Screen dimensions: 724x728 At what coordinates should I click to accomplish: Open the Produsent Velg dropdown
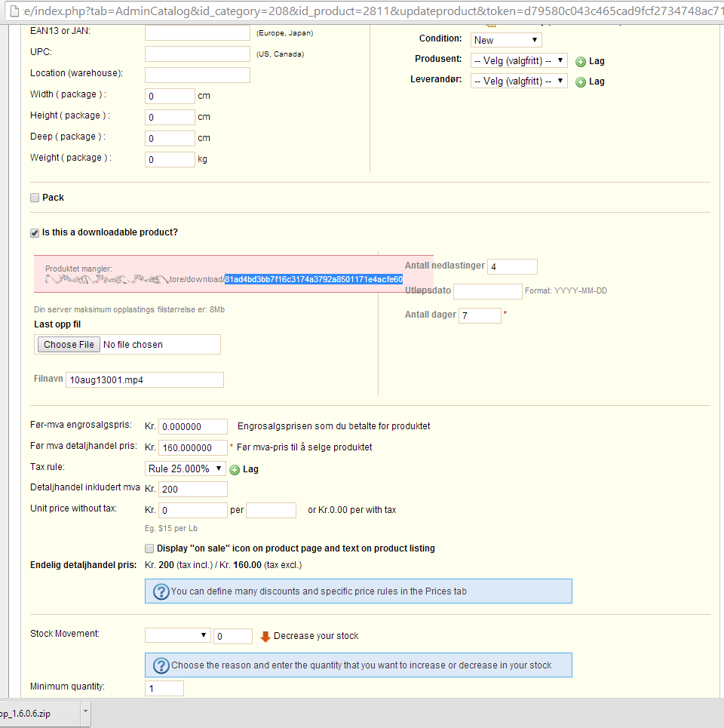click(x=519, y=60)
